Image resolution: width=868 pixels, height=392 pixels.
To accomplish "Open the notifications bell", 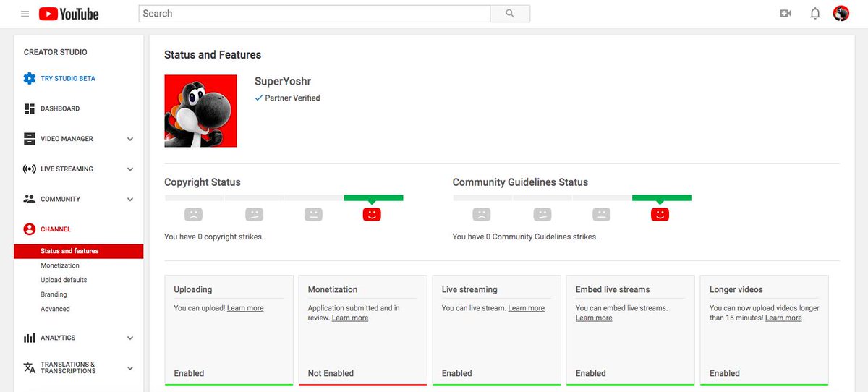I will 815,14.
